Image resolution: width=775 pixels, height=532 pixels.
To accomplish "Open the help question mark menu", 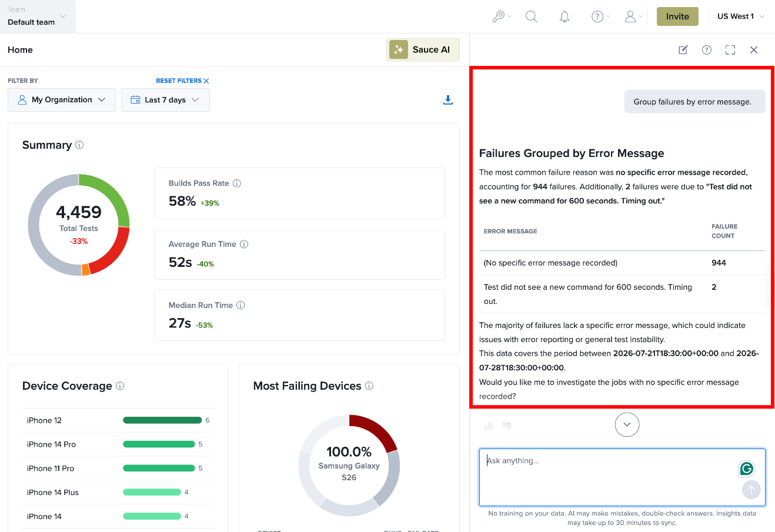I will 600,16.
